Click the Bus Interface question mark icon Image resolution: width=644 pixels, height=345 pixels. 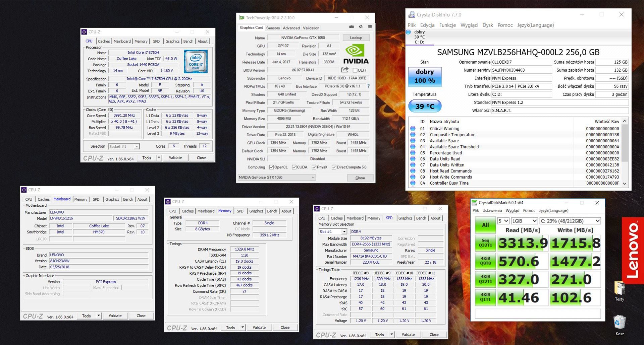[368, 86]
